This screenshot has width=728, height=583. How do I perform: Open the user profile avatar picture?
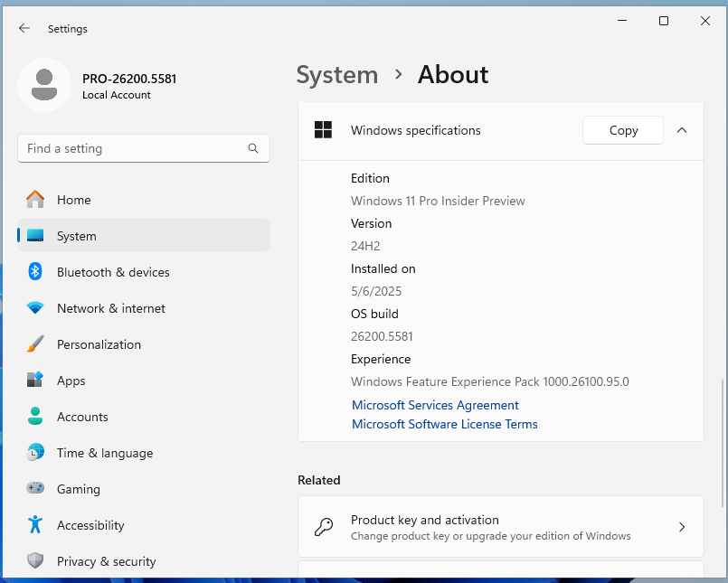(44, 85)
